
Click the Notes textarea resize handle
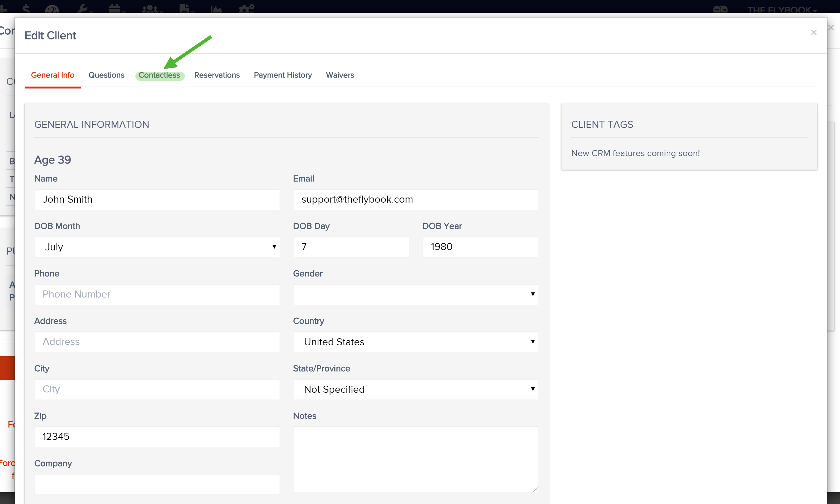tap(536, 489)
